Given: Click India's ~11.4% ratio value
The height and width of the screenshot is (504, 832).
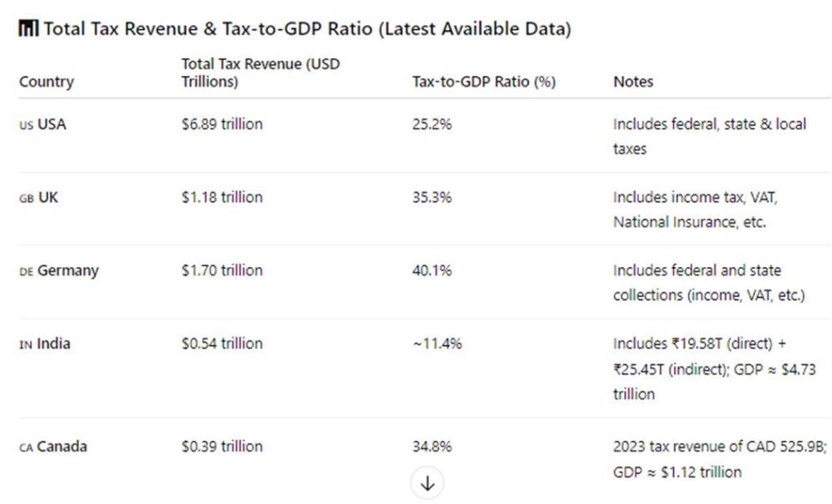Looking at the screenshot, I should click(437, 344).
